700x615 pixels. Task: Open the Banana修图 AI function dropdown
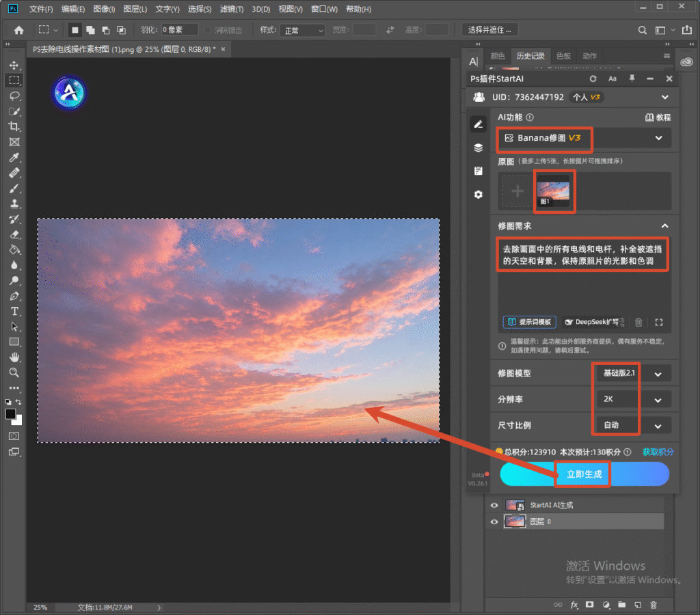pos(584,138)
